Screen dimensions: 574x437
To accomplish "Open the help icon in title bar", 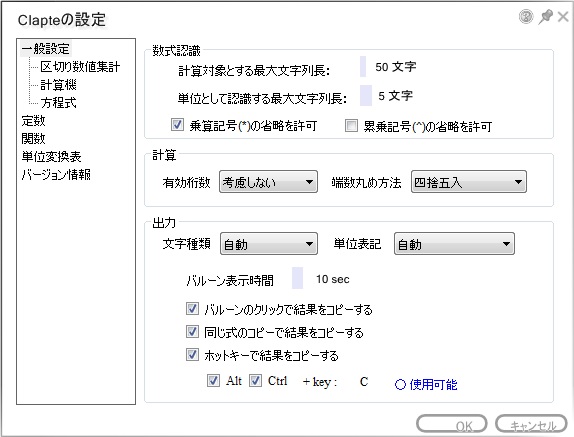I will (x=526, y=16).
